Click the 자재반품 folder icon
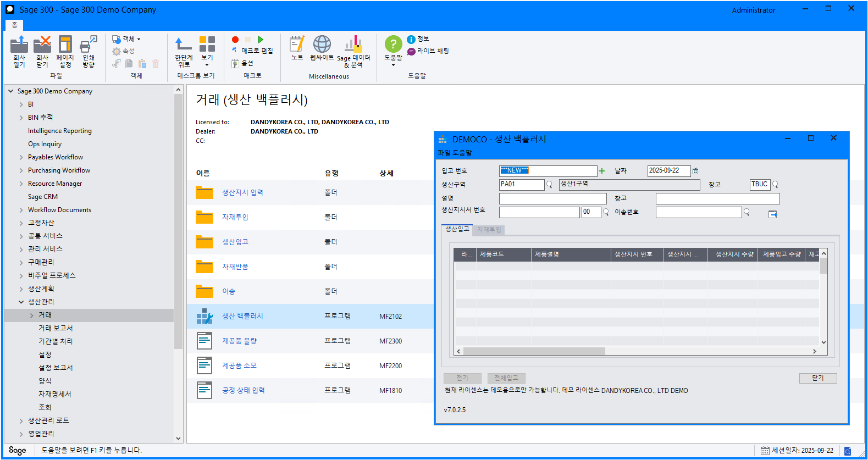868x460 pixels. (204, 267)
